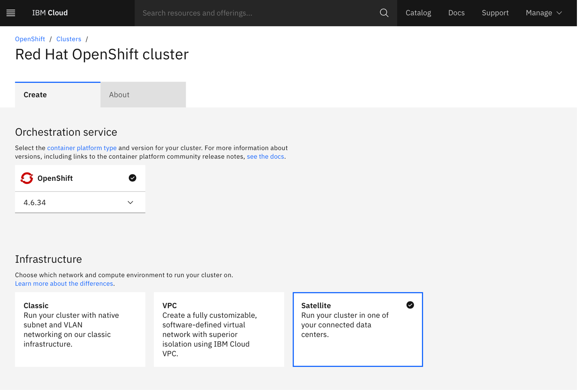Click the Satellite tile checkmark icon
579x392 pixels.
410,305
